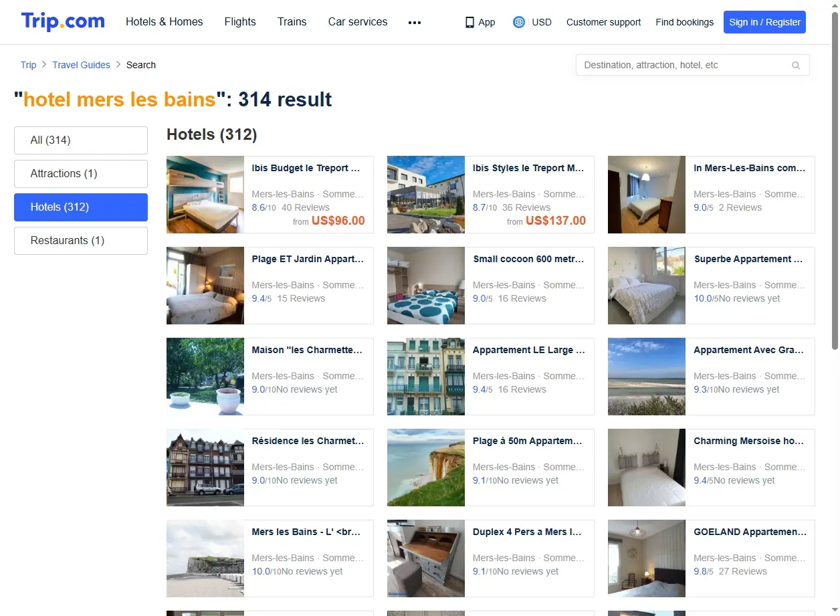Viewport: 840px width, 616px height.
Task: Open Ibis Budget le Treport thumbnail
Action: tap(205, 195)
